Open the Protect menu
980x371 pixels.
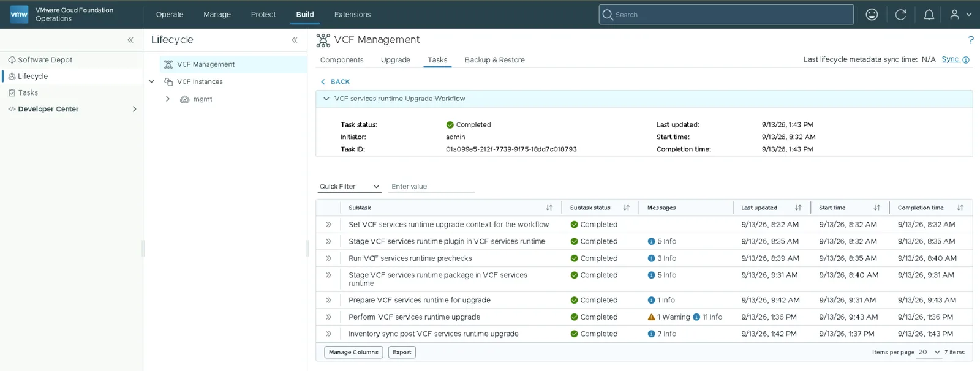[x=263, y=15]
